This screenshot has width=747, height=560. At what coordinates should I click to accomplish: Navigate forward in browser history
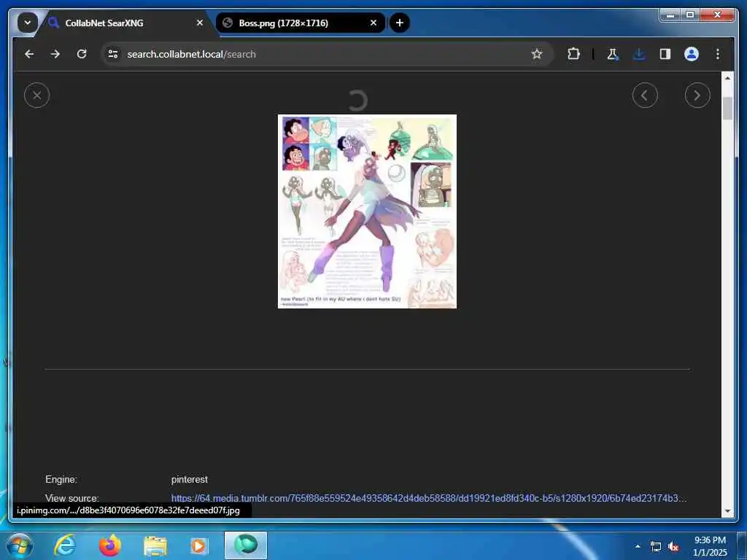tap(55, 54)
